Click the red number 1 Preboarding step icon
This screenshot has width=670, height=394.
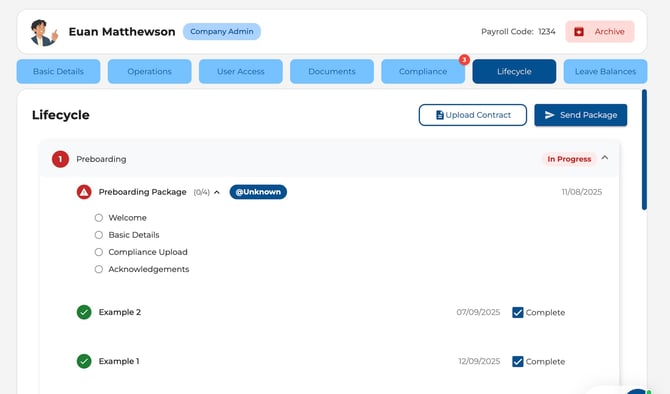(x=60, y=159)
